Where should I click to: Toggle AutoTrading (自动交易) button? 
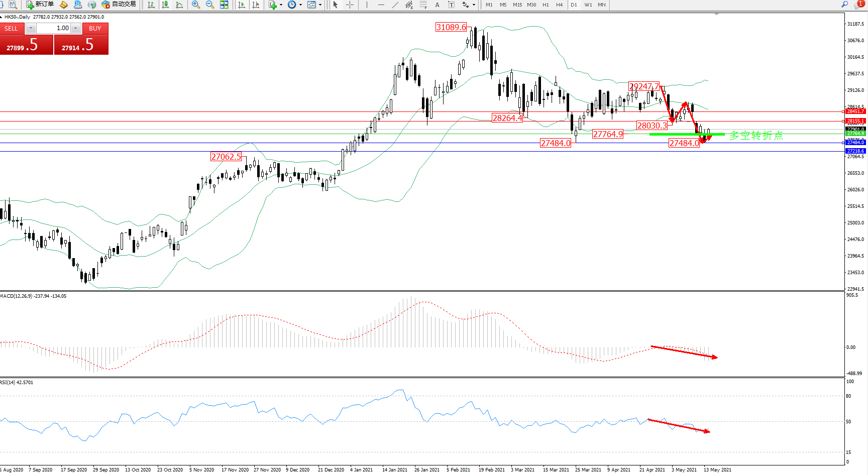coord(119,5)
